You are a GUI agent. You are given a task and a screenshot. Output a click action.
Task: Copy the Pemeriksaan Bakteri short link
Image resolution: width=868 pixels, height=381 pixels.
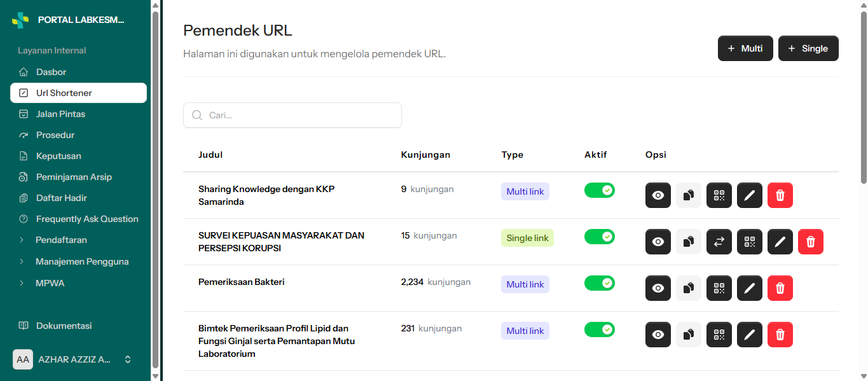[x=689, y=288]
